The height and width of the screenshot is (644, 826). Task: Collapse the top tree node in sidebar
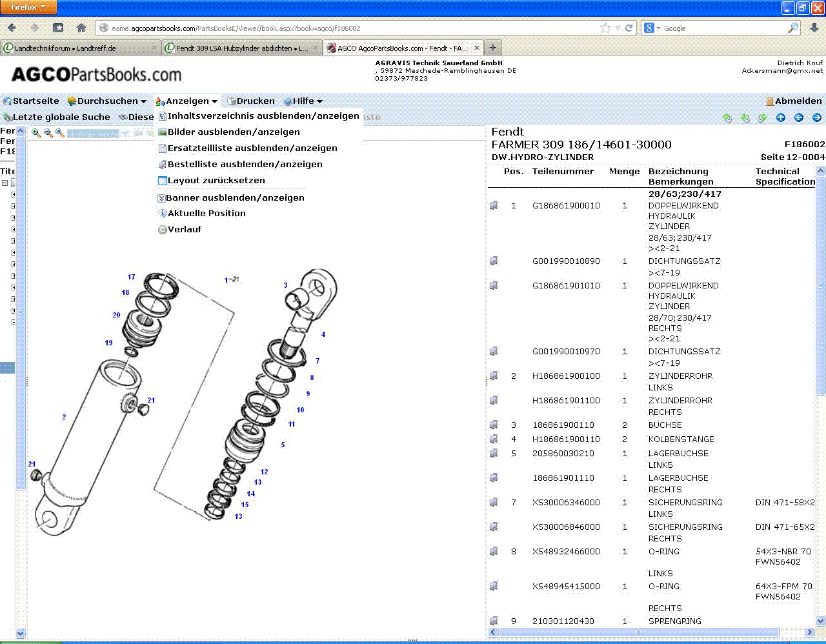pyautogui.click(x=5, y=183)
